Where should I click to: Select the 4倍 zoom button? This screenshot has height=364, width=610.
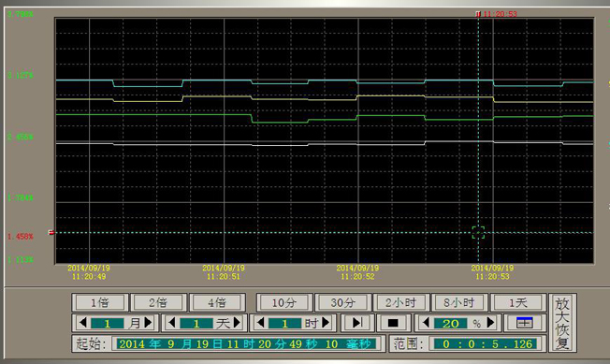[x=217, y=302]
